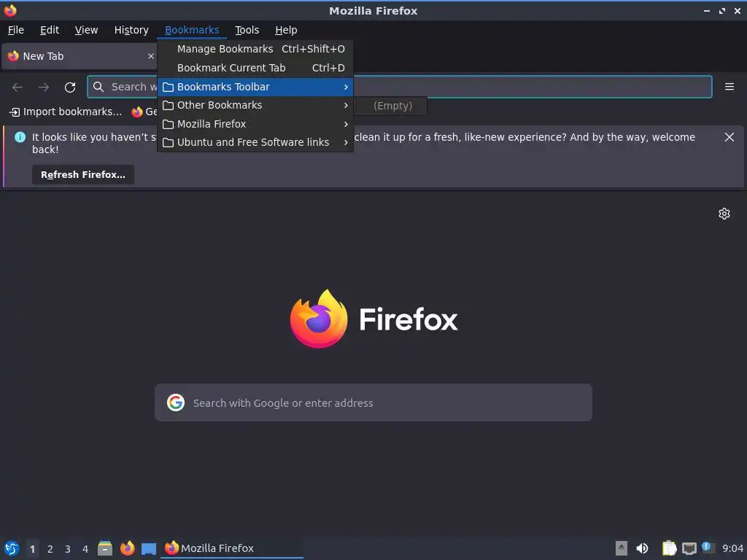This screenshot has width=747, height=560.
Task: Click the Google G icon in search box
Action: (x=176, y=402)
